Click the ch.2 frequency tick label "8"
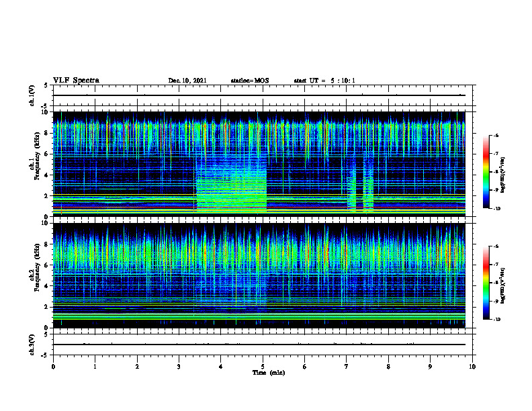The image size is (532, 411). click(47, 244)
